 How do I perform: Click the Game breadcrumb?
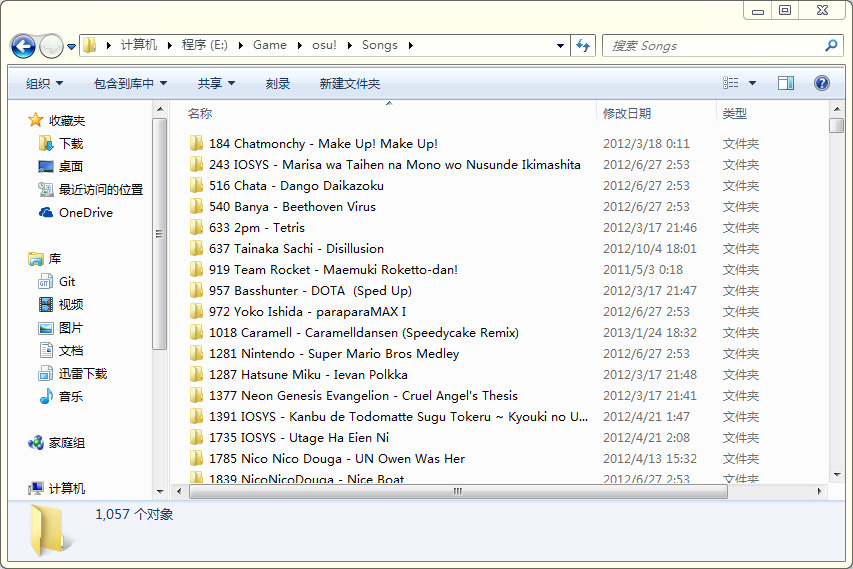point(270,45)
